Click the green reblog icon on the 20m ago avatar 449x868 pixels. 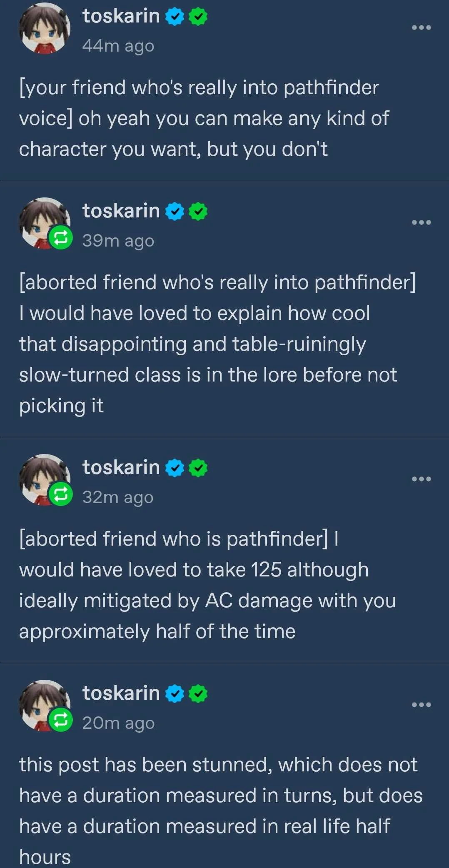[61, 720]
